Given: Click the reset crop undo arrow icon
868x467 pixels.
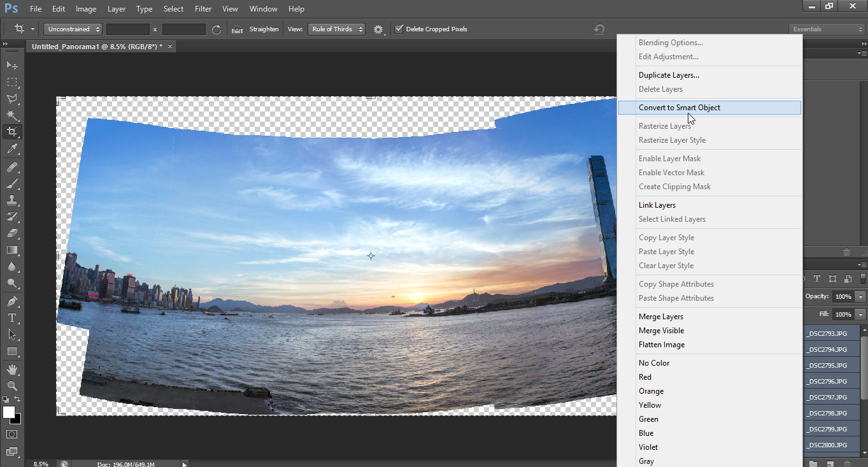Looking at the screenshot, I should 599,29.
